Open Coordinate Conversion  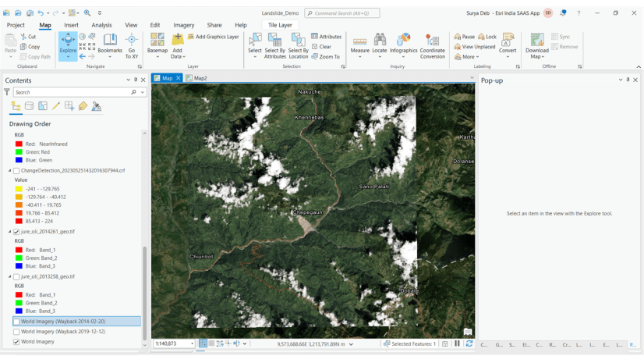click(433, 46)
